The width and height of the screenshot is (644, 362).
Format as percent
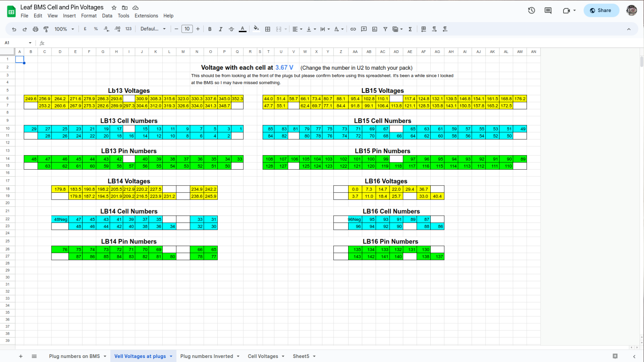pos(96,29)
